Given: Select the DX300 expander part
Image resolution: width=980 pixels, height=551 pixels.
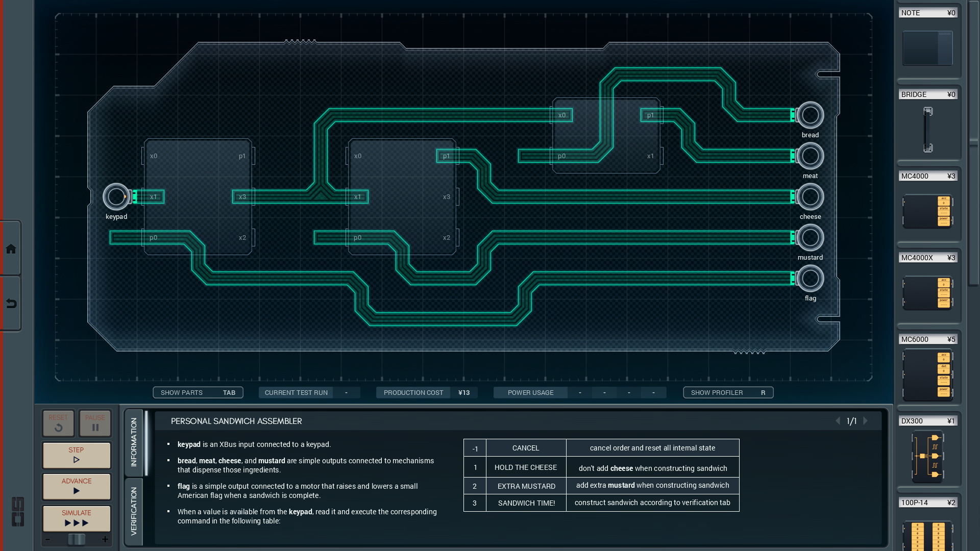Looking at the screenshot, I should [x=927, y=456].
